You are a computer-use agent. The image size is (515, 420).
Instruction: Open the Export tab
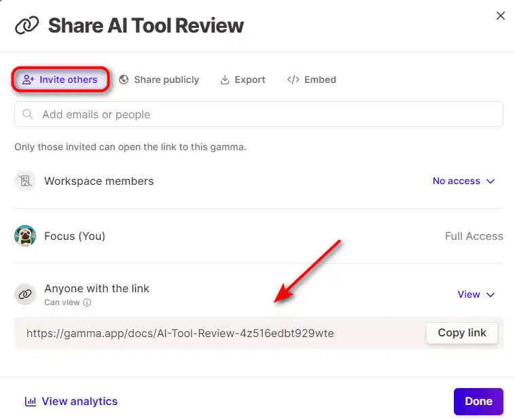pos(243,80)
